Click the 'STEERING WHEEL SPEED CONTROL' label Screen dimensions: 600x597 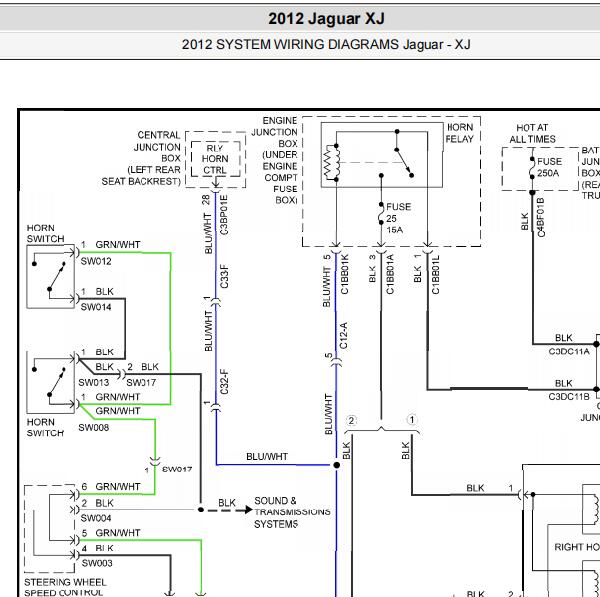[65, 587]
